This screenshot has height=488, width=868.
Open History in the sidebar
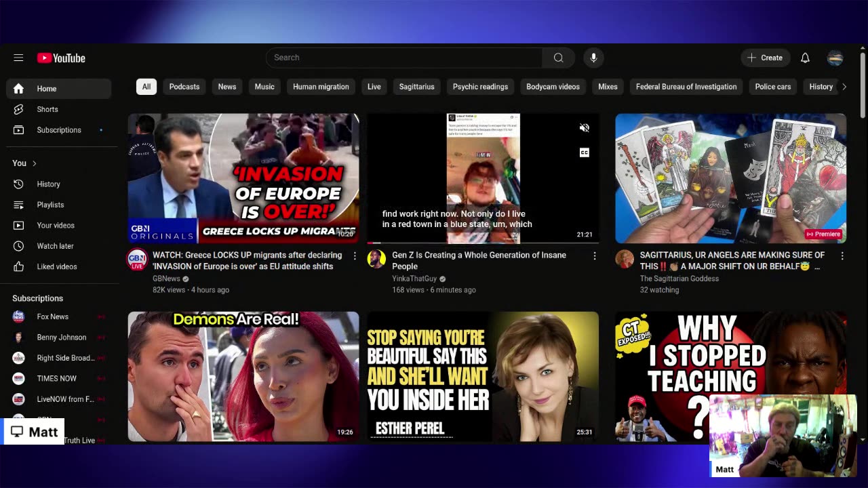point(58,184)
